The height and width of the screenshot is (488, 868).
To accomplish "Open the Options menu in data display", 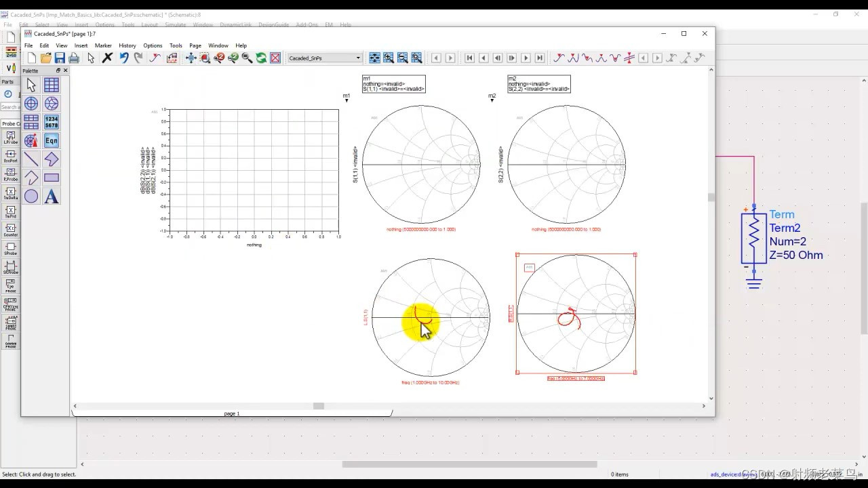I will coord(153,45).
